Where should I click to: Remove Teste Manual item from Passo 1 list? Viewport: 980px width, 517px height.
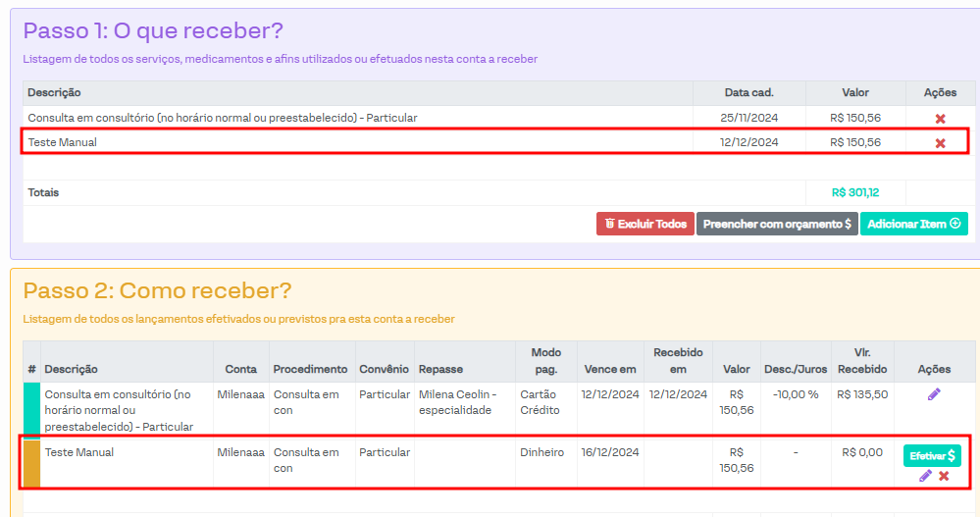940,143
